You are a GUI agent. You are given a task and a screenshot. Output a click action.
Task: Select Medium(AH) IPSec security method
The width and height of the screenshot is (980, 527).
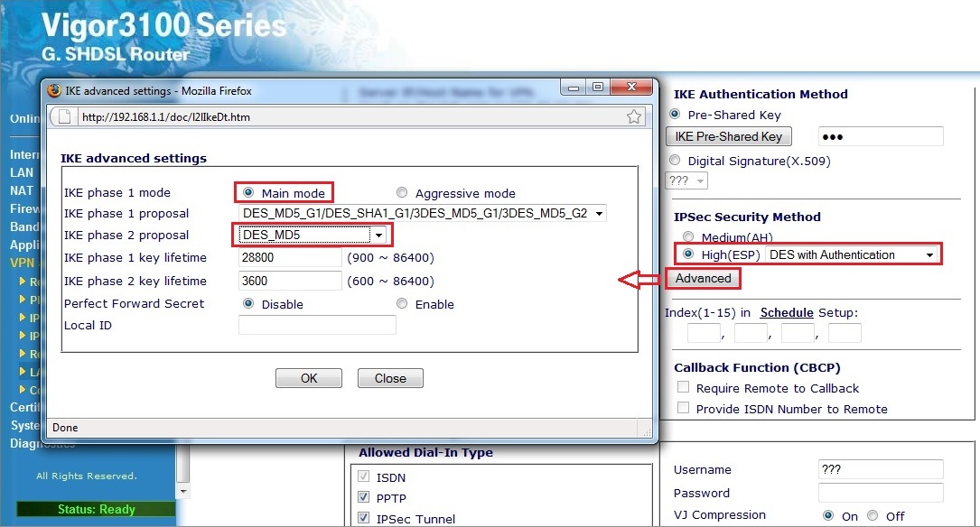pos(688,236)
